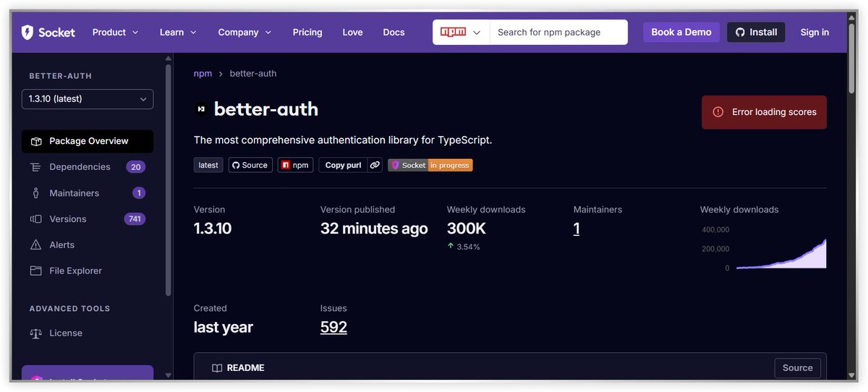
Task: Click the Sign in link
Action: [x=814, y=32]
